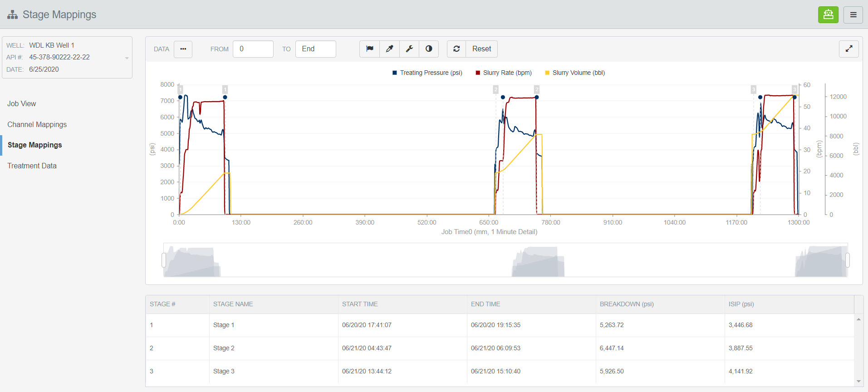Grab the left range slider handle
Screen dimensions: 868x392
click(164, 260)
